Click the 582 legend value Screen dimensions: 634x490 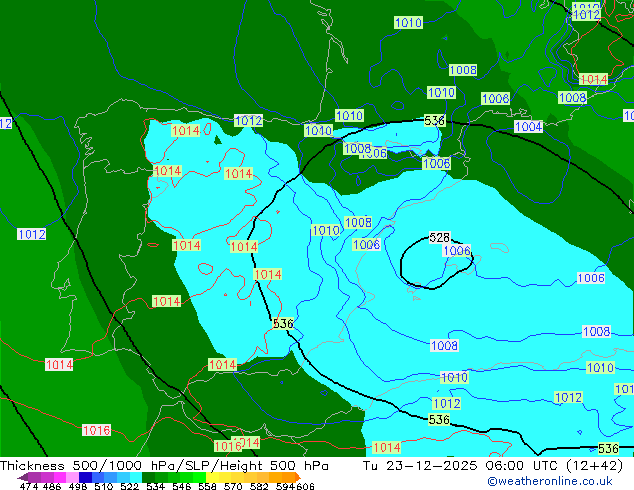click(259, 486)
